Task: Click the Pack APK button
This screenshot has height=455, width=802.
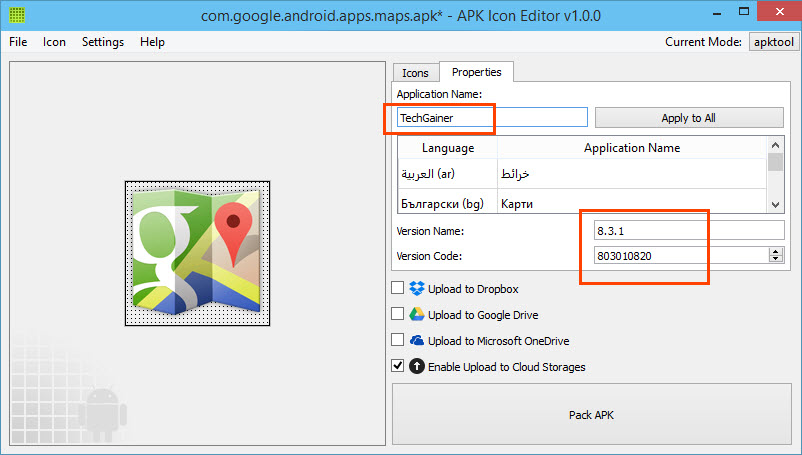Action: tap(591, 415)
